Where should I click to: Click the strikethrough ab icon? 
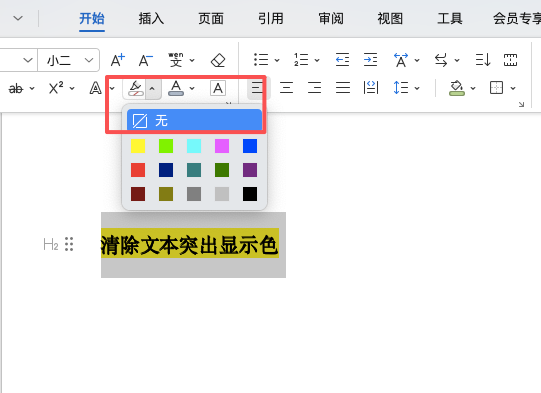click(x=16, y=89)
